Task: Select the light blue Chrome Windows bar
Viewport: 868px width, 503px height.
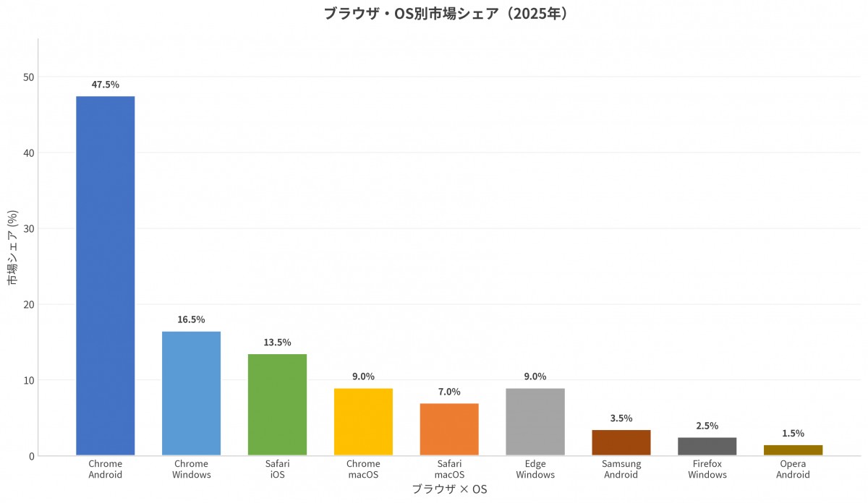Action: coord(191,393)
